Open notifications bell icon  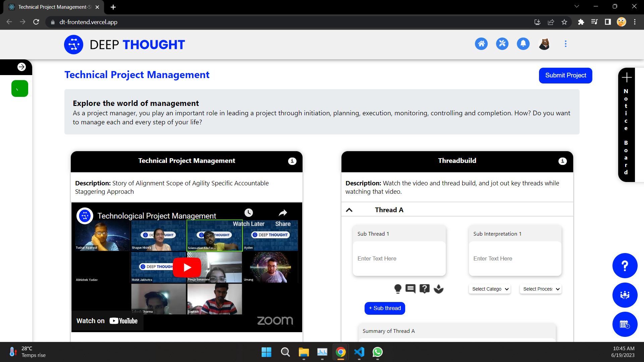(x=523, y=44)
